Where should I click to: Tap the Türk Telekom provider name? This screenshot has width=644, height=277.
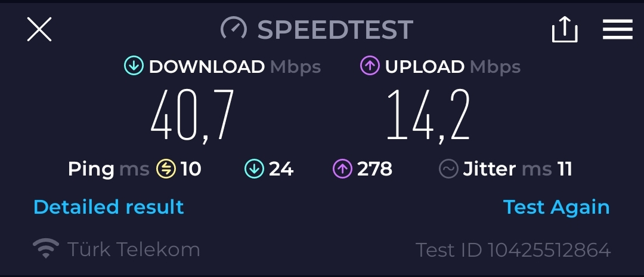(134, 249)
